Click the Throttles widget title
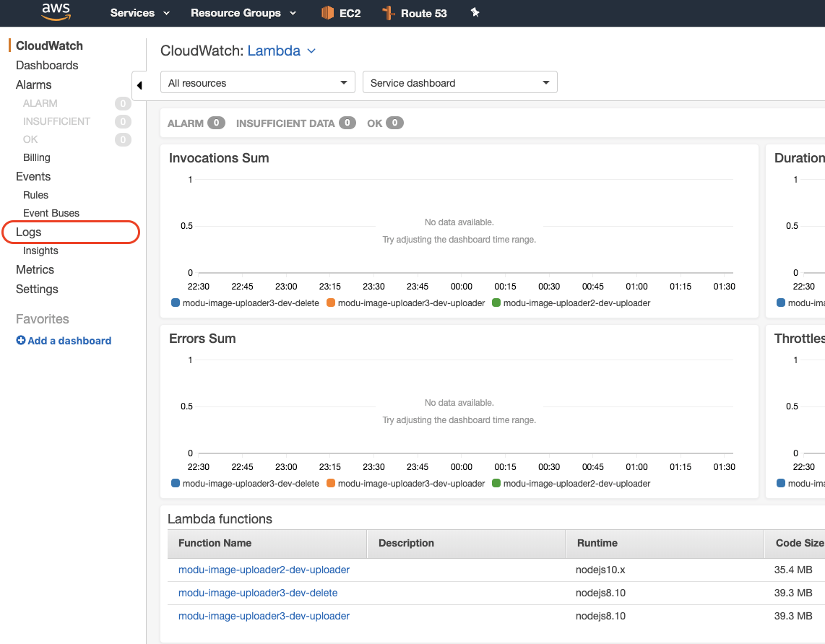Screen dimensions: 825x644 [799, 339]
